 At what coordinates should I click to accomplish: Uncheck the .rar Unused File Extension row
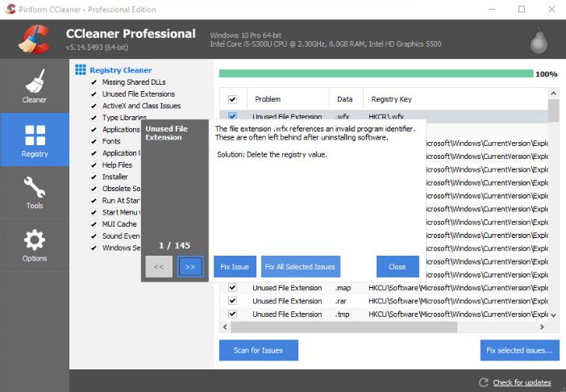point(232,301)
